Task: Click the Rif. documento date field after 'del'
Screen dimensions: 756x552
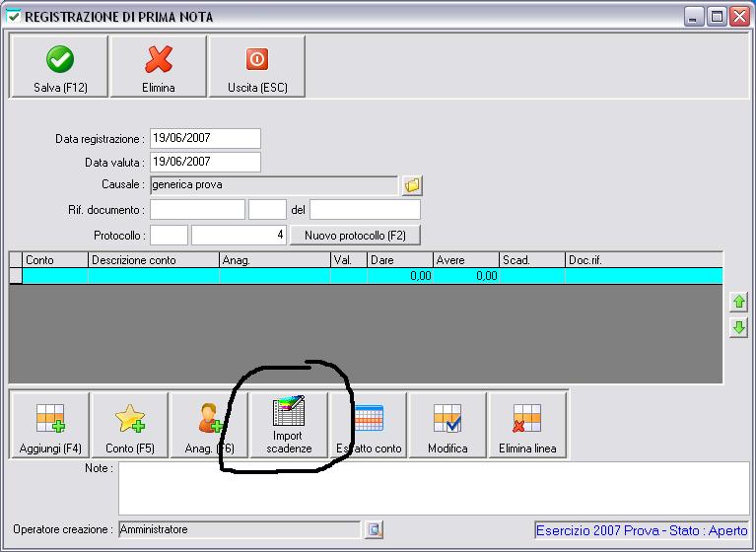Action: [x=365, y=210]
